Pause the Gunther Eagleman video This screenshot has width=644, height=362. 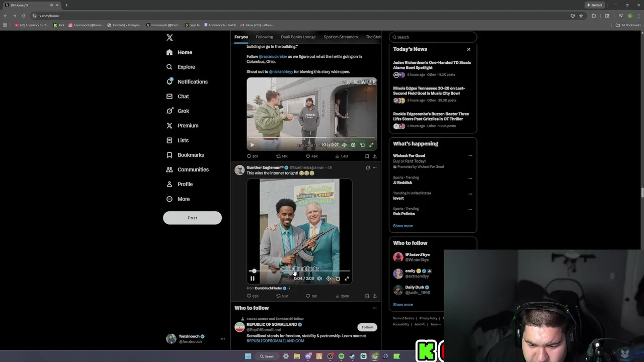pyautogui.click(x=253, y=279)
